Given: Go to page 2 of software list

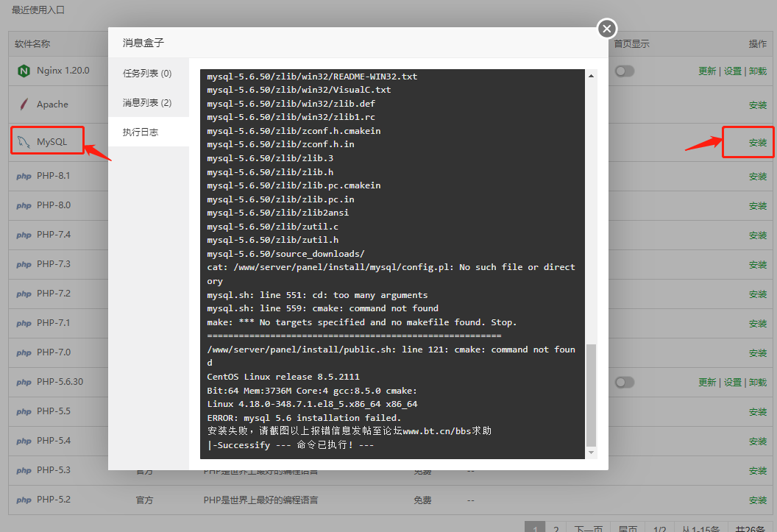Looking at the screenshot, I should coord(556,528).
